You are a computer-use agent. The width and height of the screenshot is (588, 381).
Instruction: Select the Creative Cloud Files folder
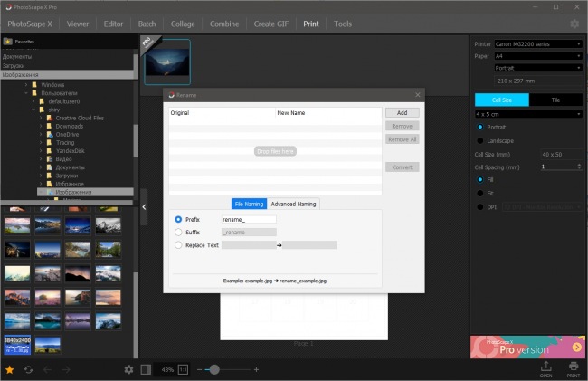point(80,118)
